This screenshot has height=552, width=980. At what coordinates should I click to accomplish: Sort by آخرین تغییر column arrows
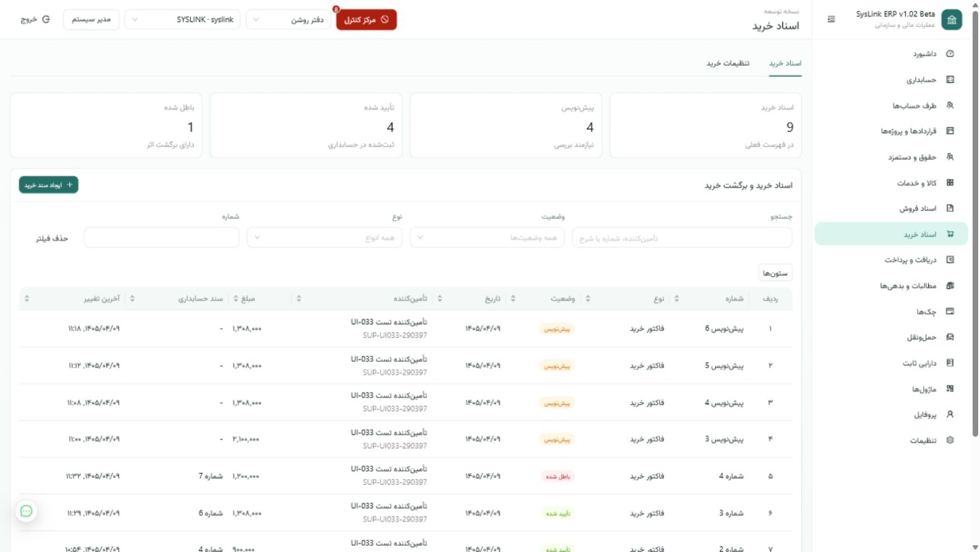pos(27,299)
